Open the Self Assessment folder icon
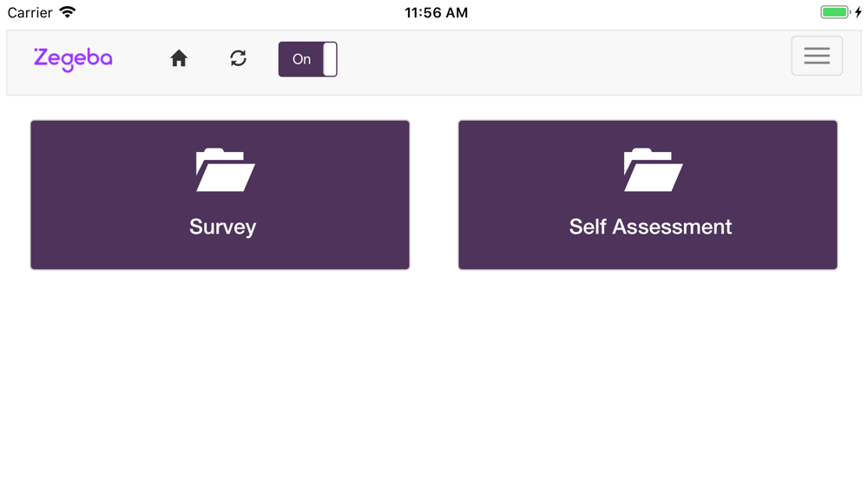This screenshot has height=489, width=868. click(x=654, y=170)
